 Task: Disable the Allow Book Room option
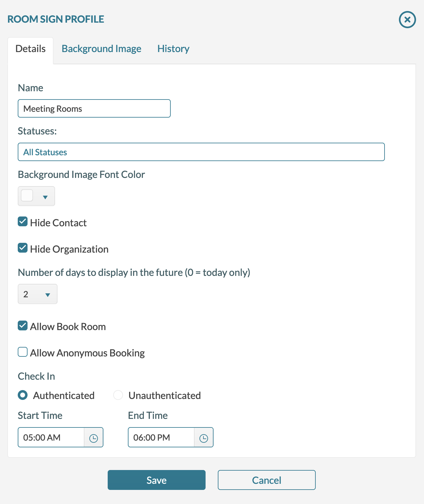[23, 326]
